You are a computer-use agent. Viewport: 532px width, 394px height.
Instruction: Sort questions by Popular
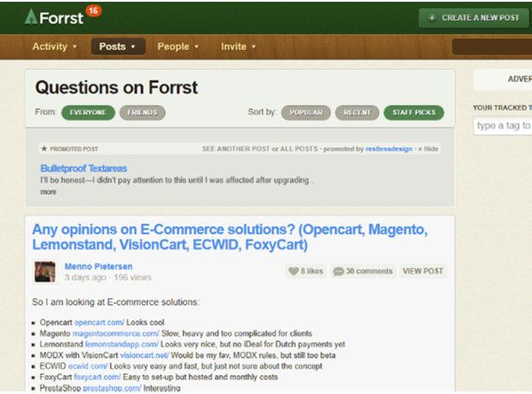coord(306,113)
